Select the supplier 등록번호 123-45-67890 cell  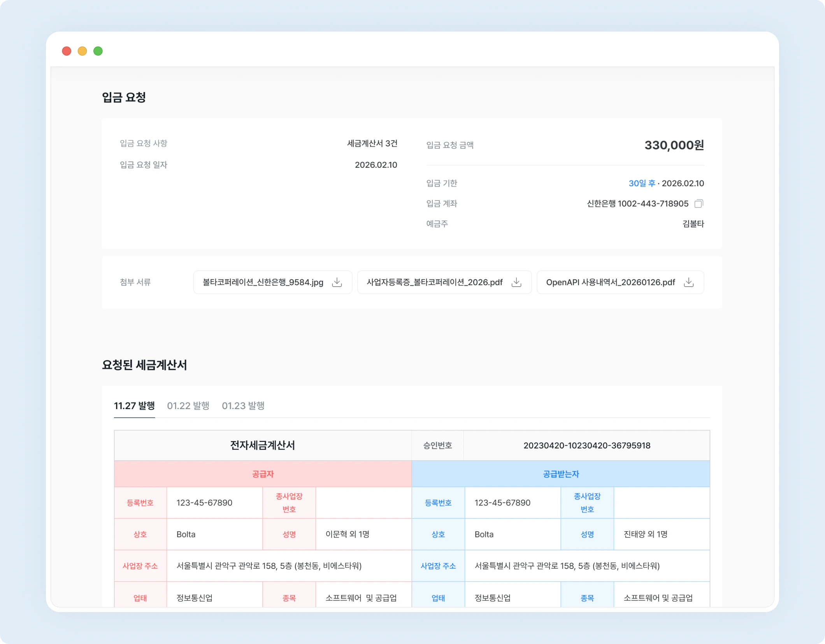[204, 502]
